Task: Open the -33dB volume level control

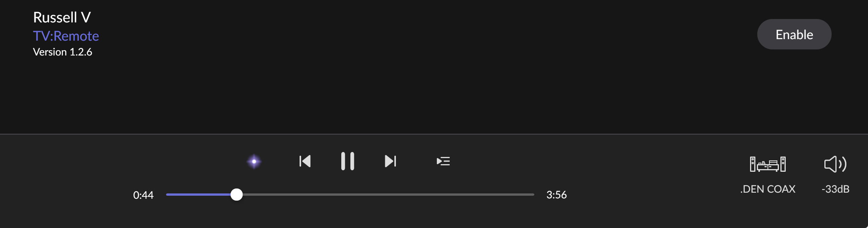Action: pos(835,189)
